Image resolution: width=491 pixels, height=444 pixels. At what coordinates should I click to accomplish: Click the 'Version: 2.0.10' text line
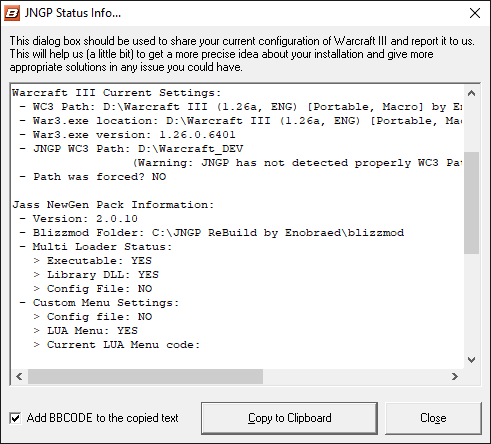[78, 219]
